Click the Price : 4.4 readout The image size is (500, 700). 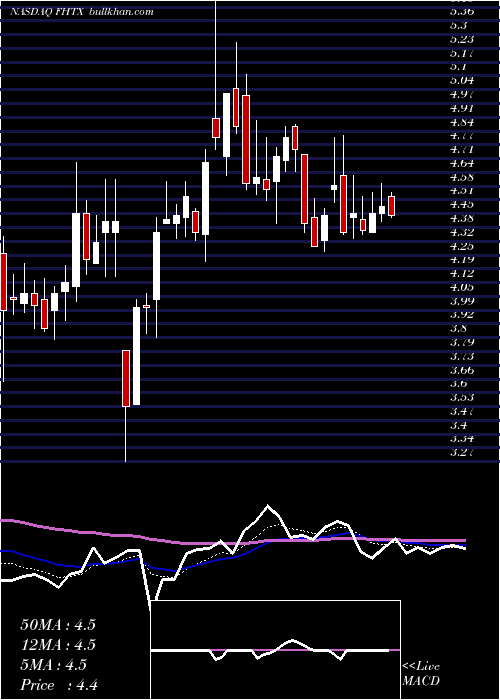(x=59, y=685)
